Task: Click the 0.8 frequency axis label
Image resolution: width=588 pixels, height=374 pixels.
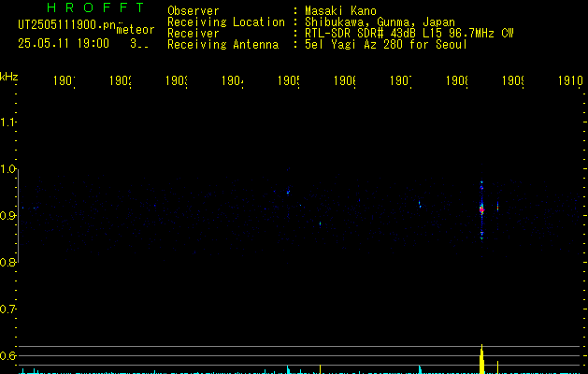Action: (x=7, y=262)
